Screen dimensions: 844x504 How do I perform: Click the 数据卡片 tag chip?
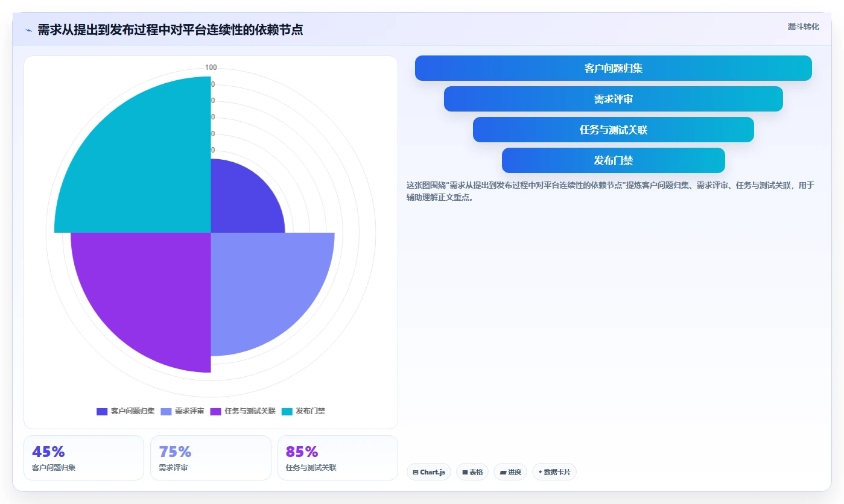[554, 472]
